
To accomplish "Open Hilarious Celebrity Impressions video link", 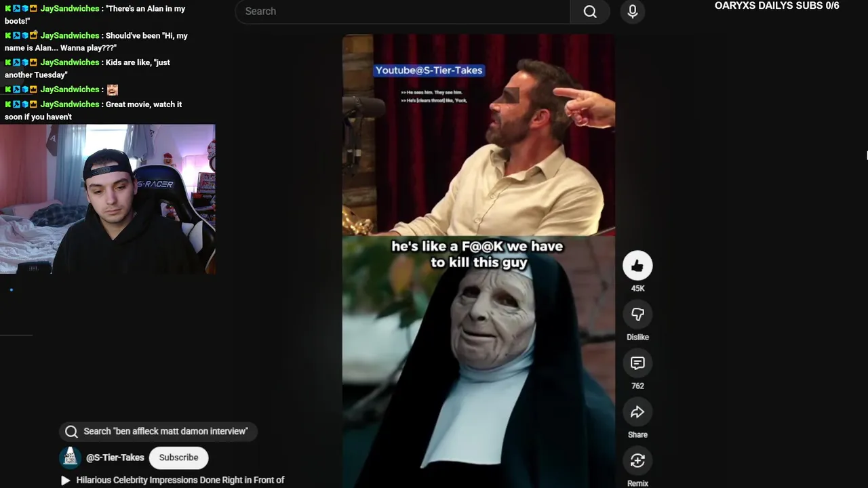I will pyautogui.click(x=180, y=480).
